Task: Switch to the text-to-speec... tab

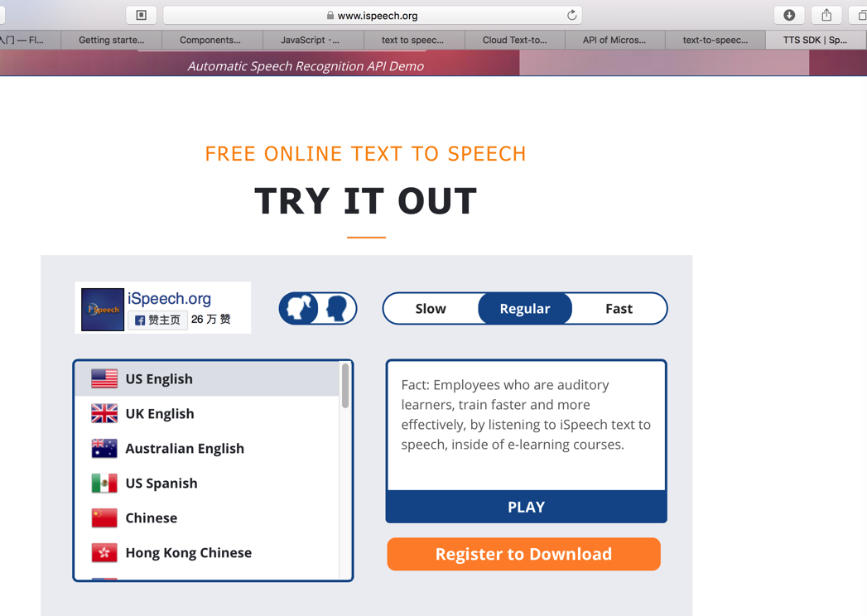Action: click(x=715, y=40)
